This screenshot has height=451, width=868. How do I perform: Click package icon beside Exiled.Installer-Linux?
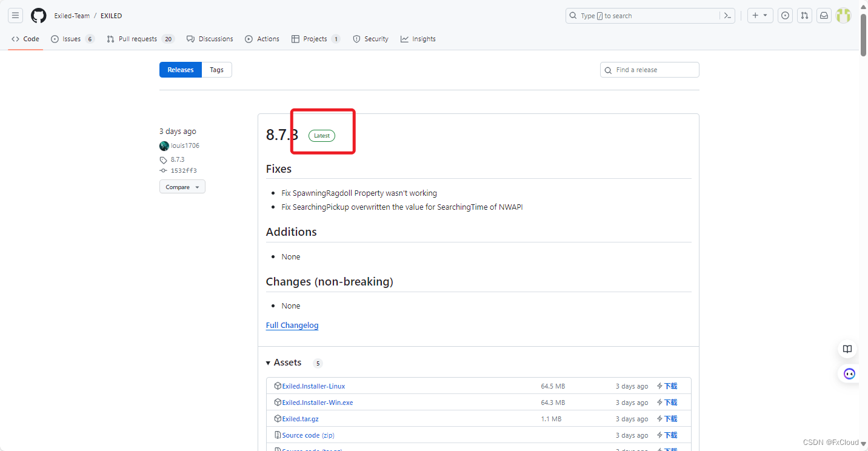click(x=278, y=386)
